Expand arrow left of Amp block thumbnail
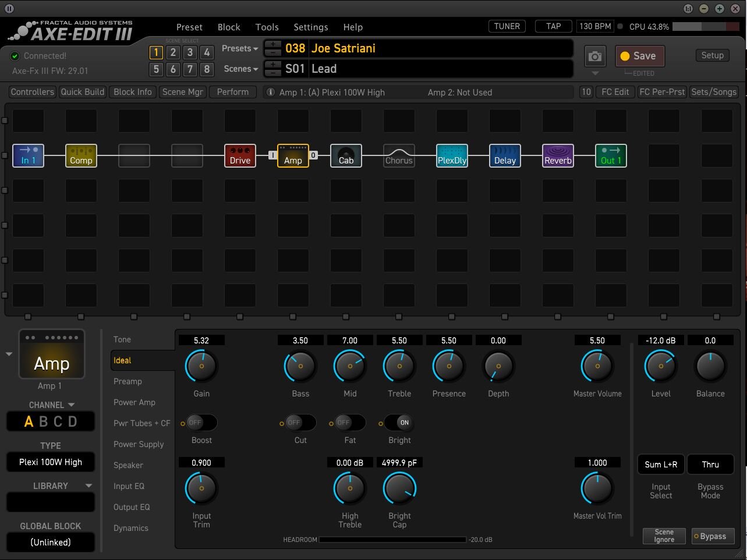747x560 pixels. pos(9,354)
